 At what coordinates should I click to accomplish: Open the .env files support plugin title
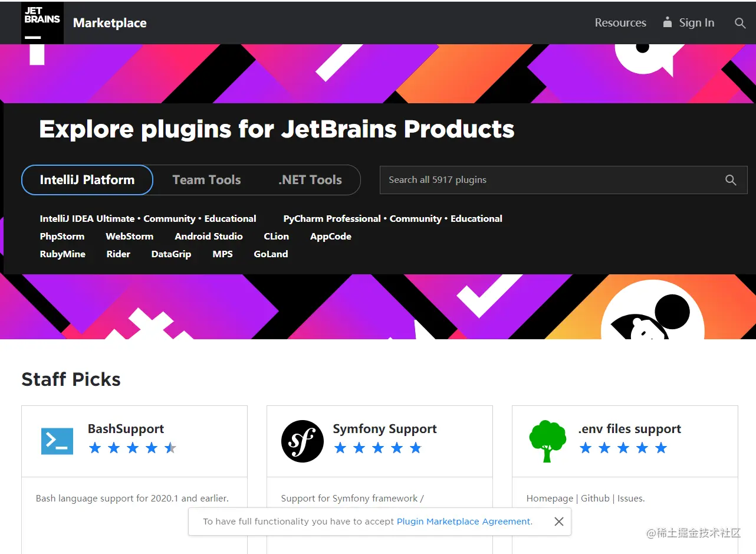point(630,429)
